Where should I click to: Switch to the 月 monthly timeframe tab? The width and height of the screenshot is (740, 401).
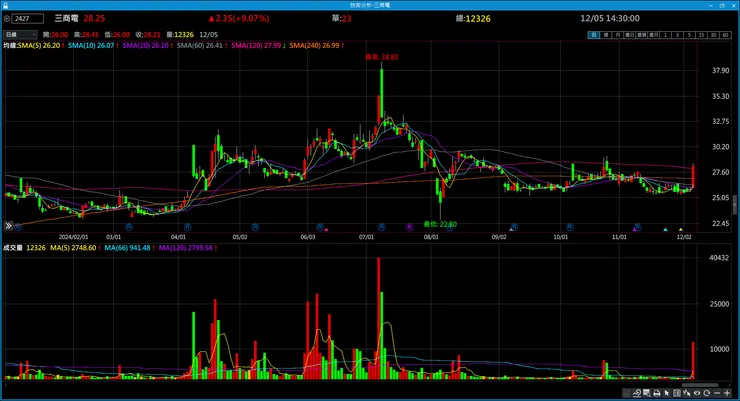click(617, 35)
